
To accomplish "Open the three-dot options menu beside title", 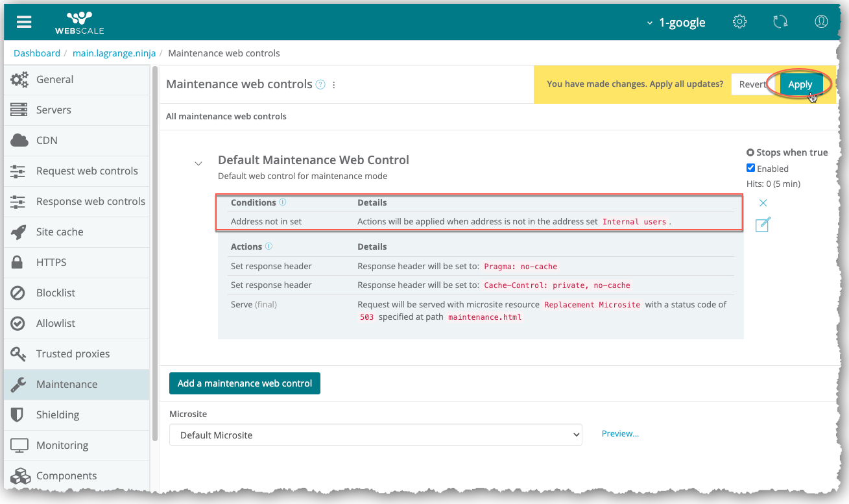I will (x=334, y=85).
